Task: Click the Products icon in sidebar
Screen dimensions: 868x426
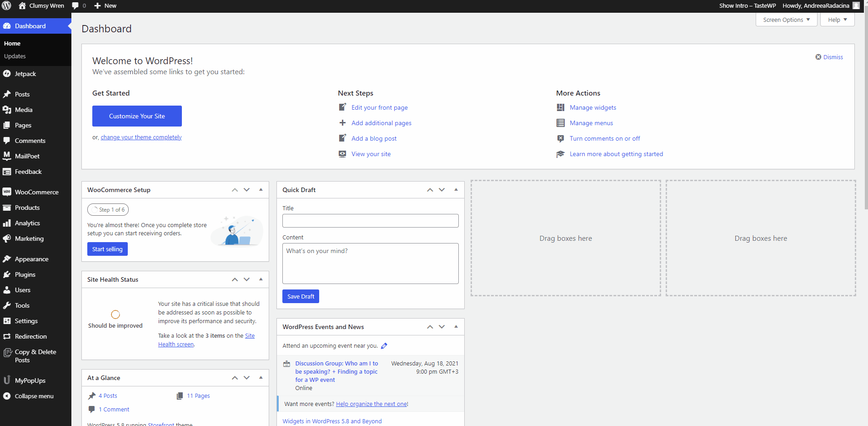Action: (7, 208)
